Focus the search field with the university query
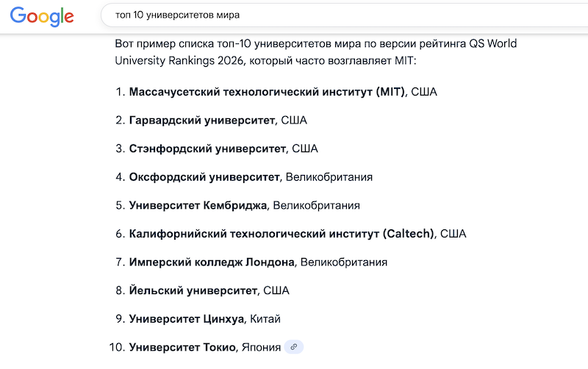Image resolution: width=588 pixels, height=369 pixels. click(x=344, y=15)
